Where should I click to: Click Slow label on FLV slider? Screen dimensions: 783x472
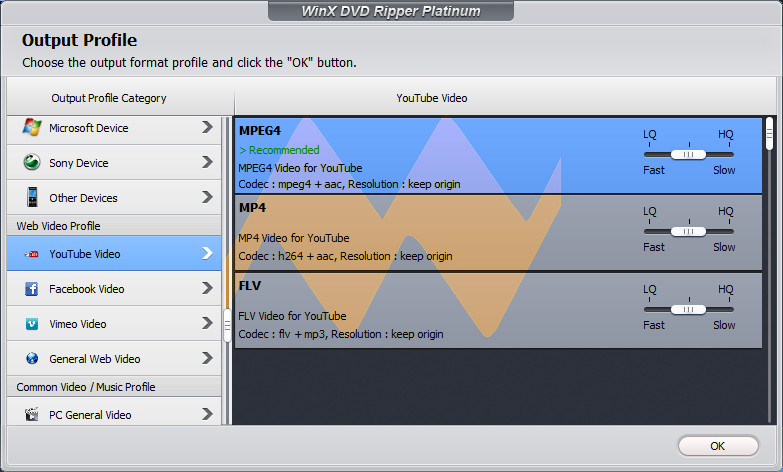(724, 325)
